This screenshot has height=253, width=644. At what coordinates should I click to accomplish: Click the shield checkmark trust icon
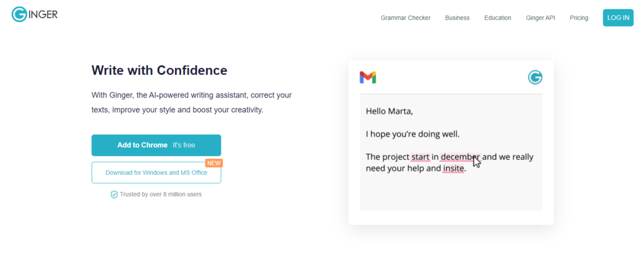[114, 194]
